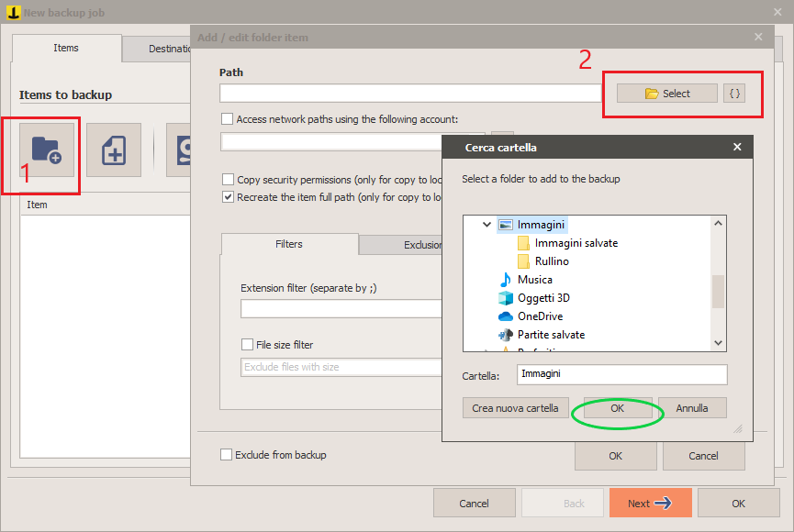This screenshot has height=532, width=794.
Task: Open the Exclusions tab
Action: pos(400,245)
